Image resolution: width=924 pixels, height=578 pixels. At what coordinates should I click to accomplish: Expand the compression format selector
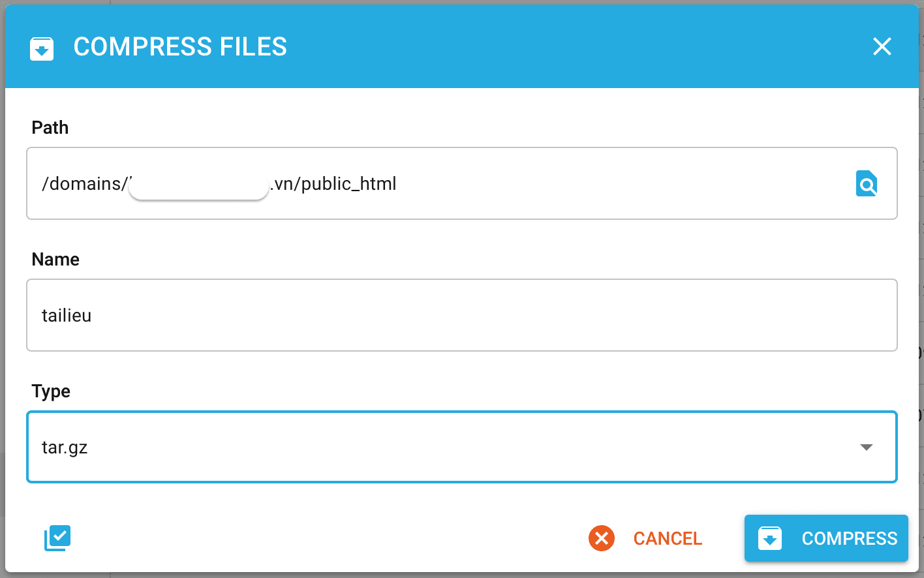tap(461, 447)
